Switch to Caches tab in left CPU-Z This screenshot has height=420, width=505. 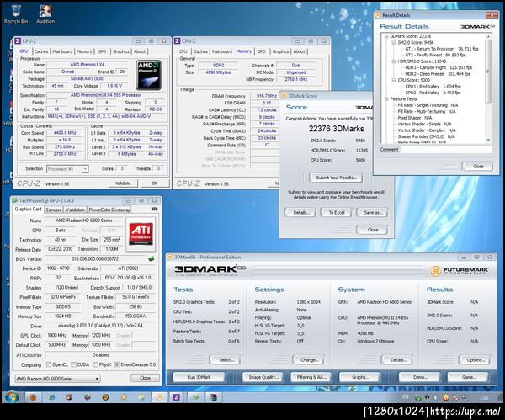point(41,51)
